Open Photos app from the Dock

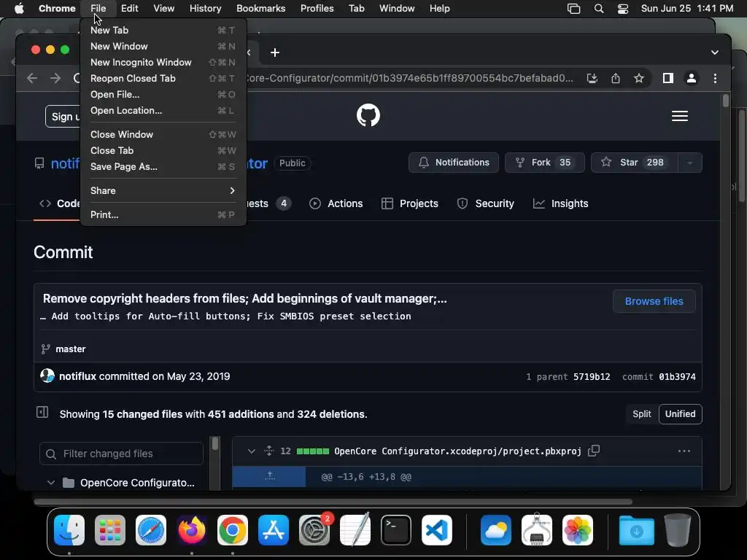578,530
